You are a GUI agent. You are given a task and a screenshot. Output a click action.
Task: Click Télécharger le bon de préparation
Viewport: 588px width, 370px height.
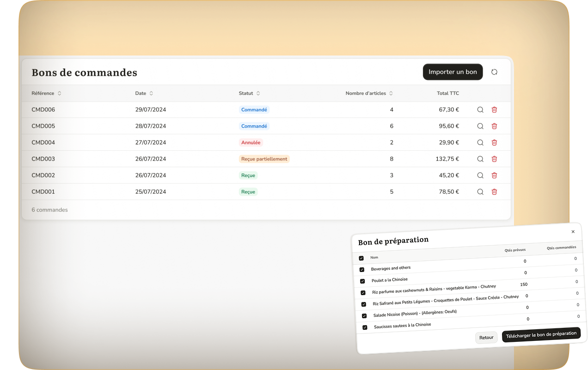click(x=541, y=335)
